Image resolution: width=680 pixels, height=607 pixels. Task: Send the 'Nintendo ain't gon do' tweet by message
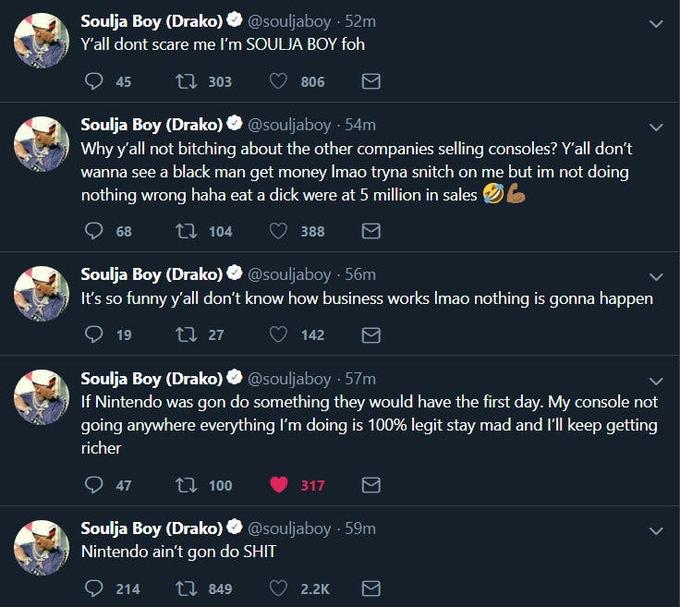pos(370,588)
